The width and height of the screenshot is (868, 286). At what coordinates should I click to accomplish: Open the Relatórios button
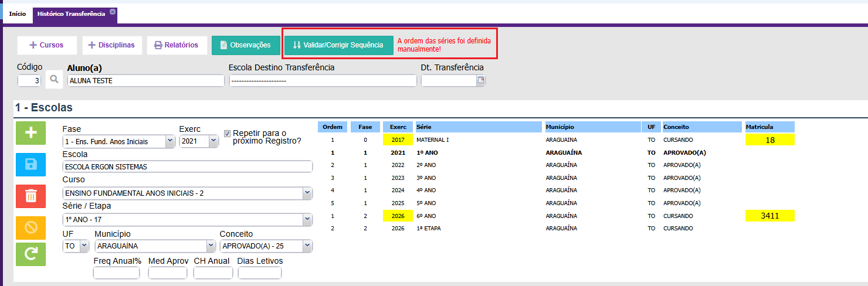(x=177, y=45)
